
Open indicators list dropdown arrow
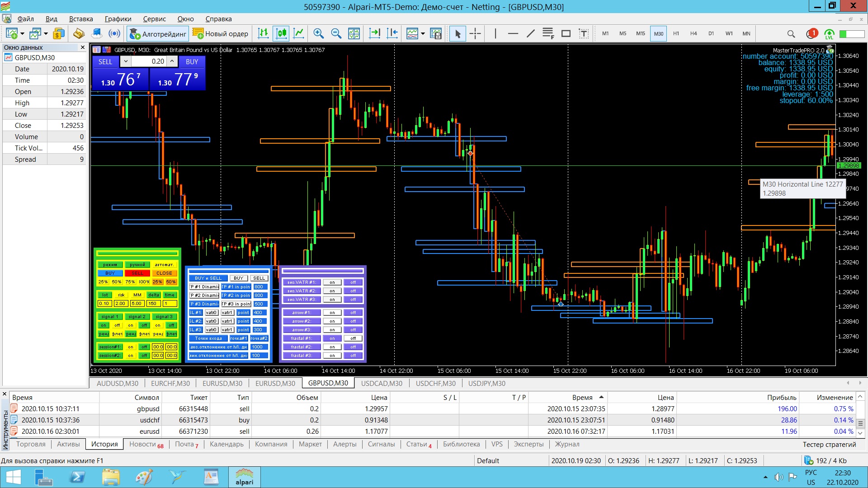pyautogui.click(x=423, y=34)
